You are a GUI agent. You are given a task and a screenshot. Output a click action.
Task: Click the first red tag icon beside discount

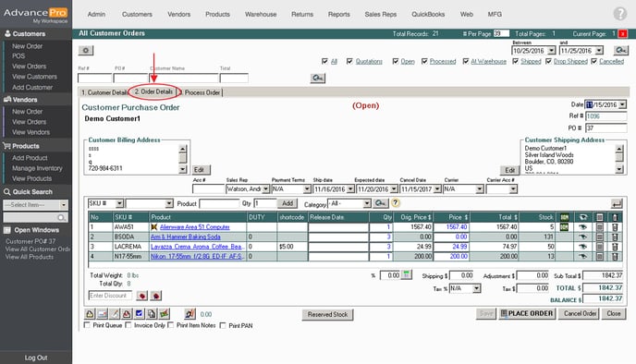tap(141, 296)
